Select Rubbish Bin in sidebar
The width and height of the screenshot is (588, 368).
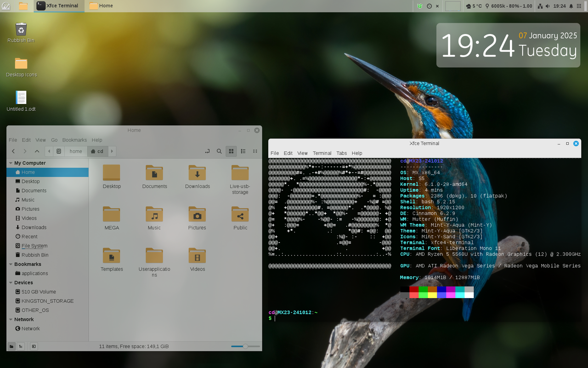pyautogui.click(x=47, y=255)
